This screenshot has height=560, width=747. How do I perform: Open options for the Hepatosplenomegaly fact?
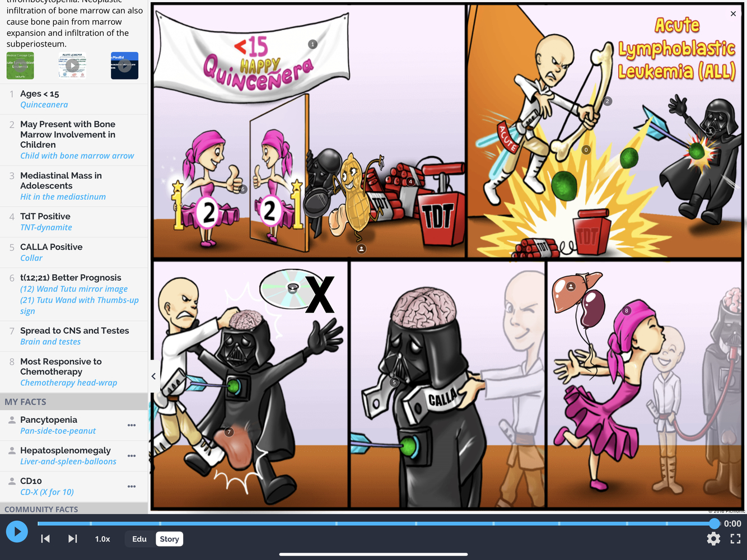[132, 456]
